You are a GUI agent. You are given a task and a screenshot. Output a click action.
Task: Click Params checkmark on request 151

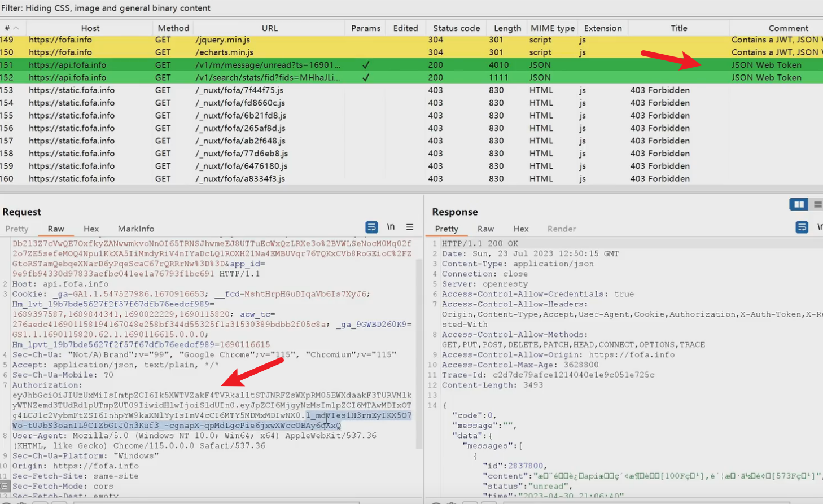pos(366,65)
